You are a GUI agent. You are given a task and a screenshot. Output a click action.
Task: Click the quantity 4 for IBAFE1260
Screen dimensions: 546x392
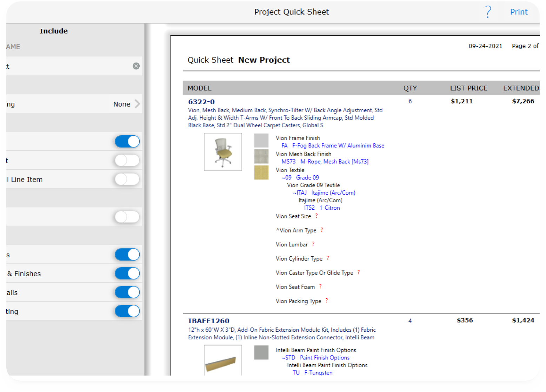(410, 321)
